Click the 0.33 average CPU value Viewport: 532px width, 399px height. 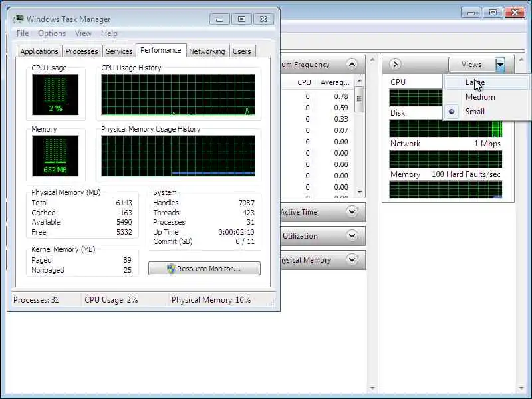341,119
